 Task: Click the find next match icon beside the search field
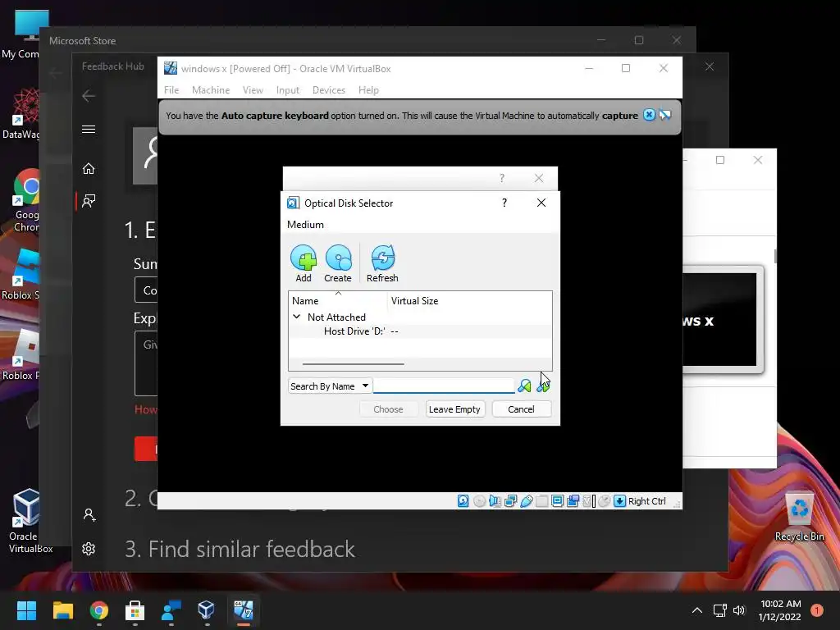pyautogui.click(x=543, y=386)
